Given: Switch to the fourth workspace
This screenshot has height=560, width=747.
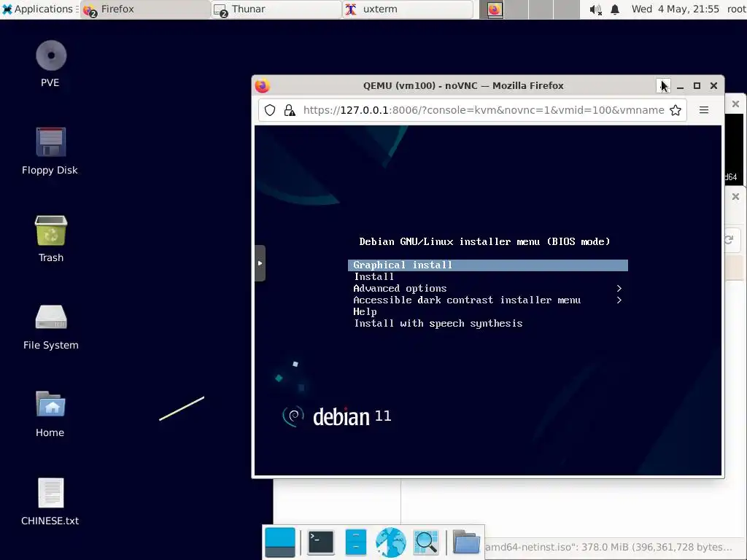Looking at the screenshot, I should coord(566,9).
